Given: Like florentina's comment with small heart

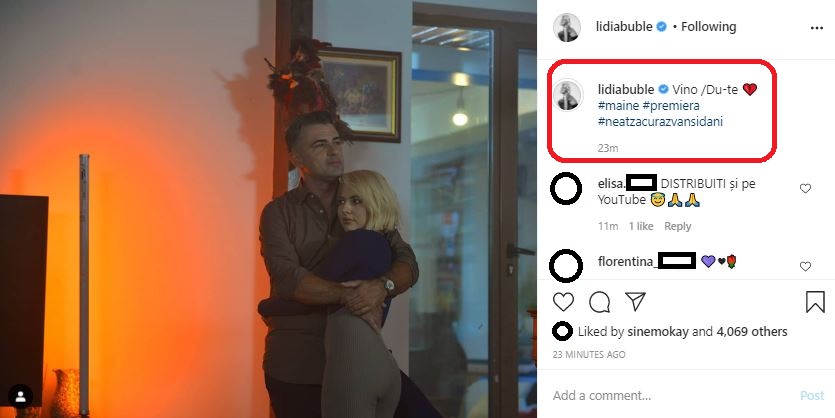Looking at the screenshot, I should click(x=805, y=266).
